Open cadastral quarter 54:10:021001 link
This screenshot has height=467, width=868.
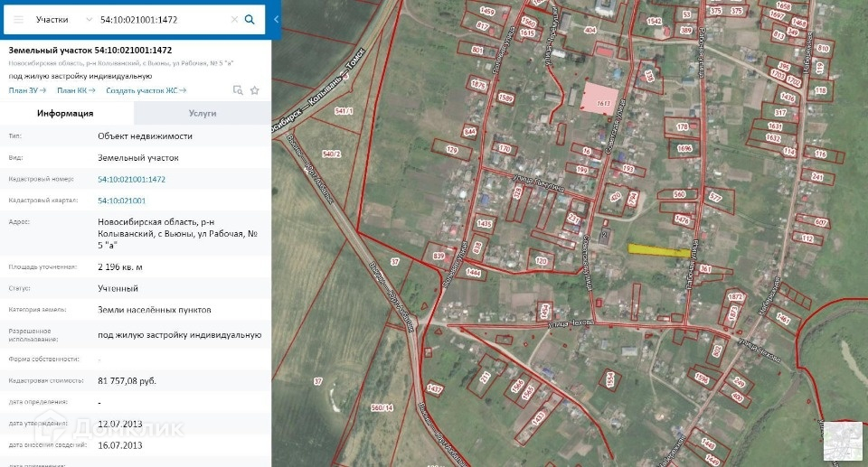tap(122, 201)
